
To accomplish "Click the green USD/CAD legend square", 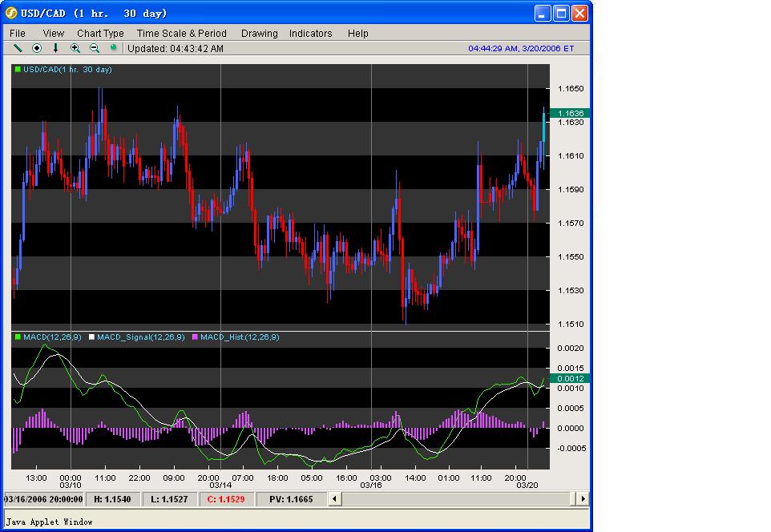I will 18,70.
